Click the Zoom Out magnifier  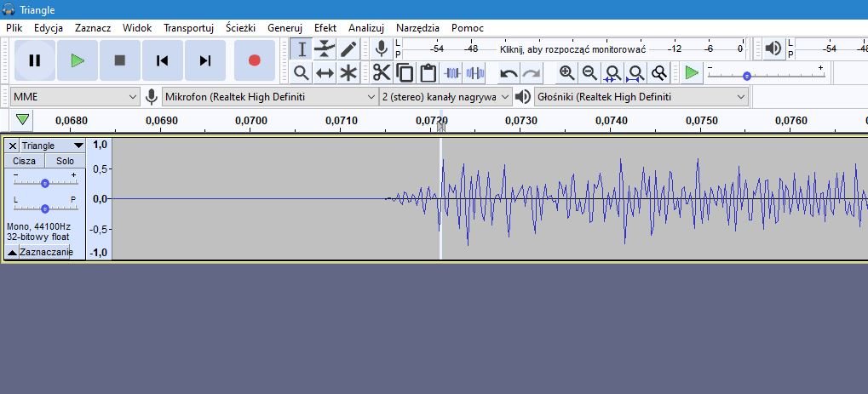589,72
